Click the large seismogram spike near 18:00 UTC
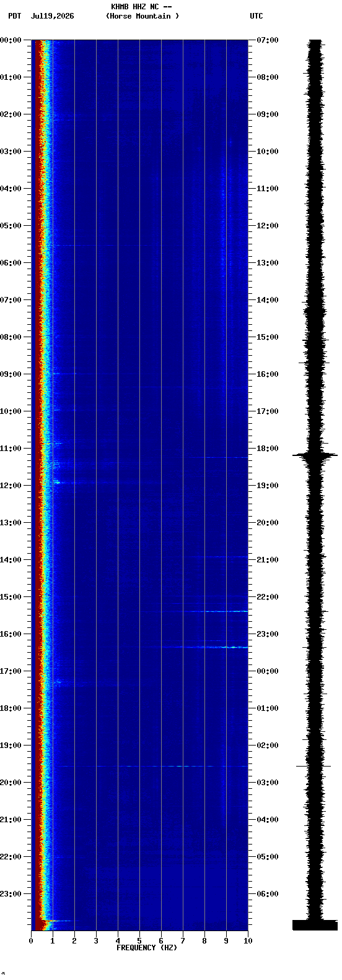The height and width of the screenshot is (980, 342). 315,456
